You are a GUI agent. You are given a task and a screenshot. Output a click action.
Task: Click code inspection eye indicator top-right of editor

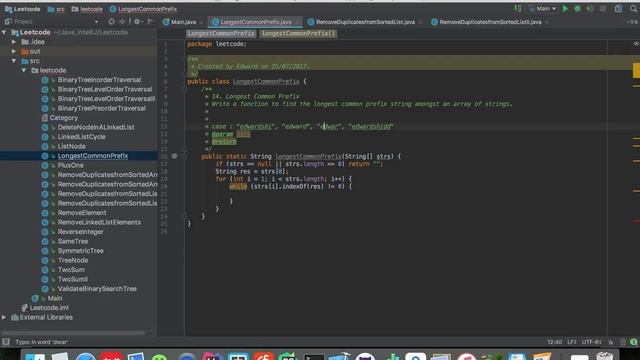click(636, 44)
